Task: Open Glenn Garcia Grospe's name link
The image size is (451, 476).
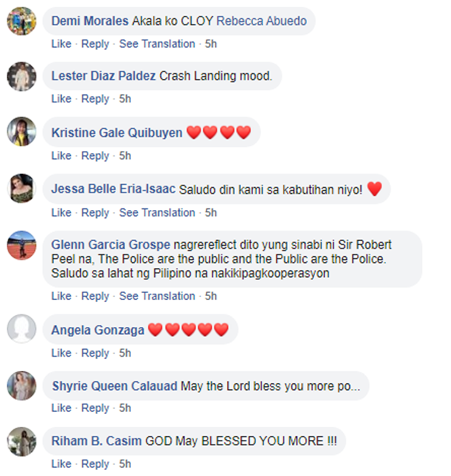Action: [111, 245]
